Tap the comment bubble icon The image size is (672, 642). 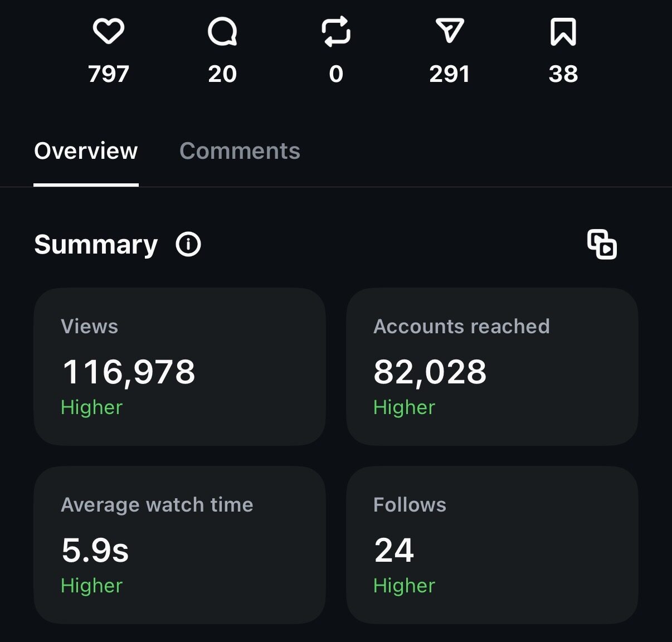click(x=222, y=31)
